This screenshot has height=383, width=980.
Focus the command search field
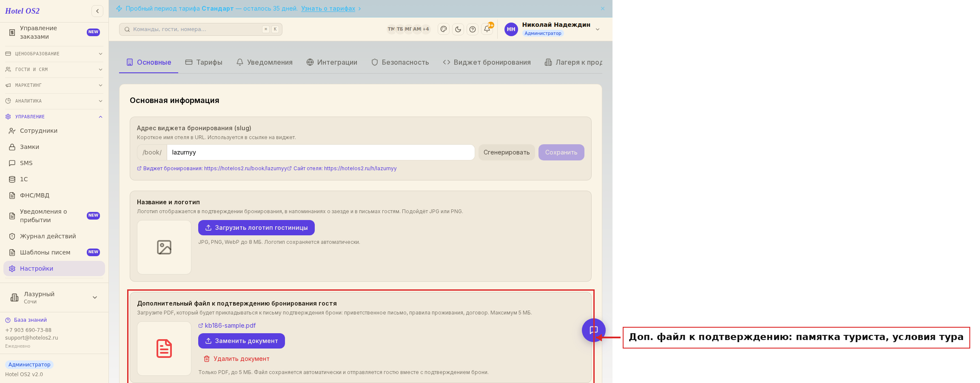(x=201, y=29)
